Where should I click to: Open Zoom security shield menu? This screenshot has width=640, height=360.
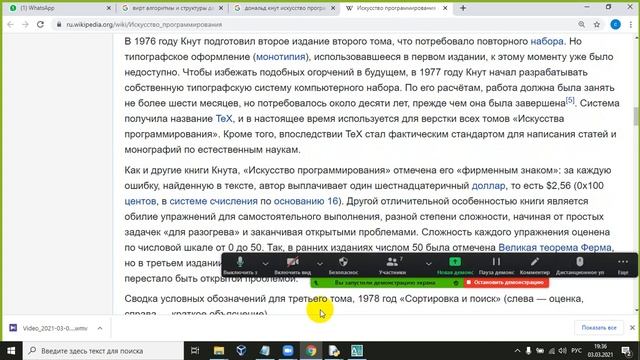pyautogui.click(x=343, y=265)
